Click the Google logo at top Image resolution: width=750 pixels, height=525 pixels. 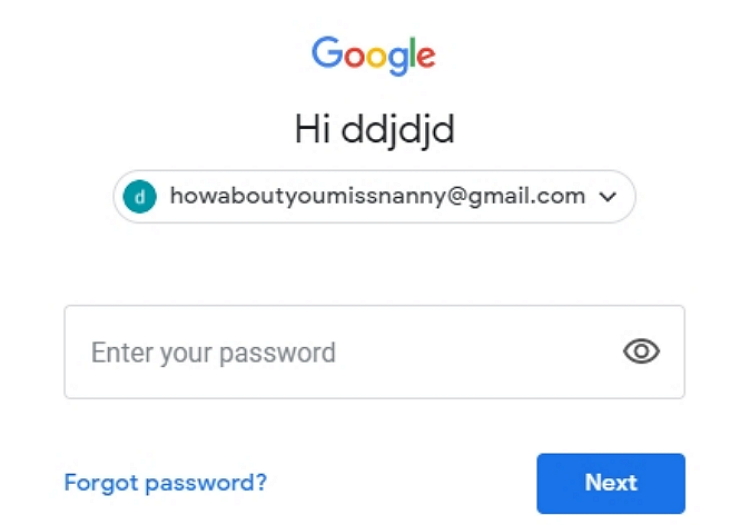(374, 55)
